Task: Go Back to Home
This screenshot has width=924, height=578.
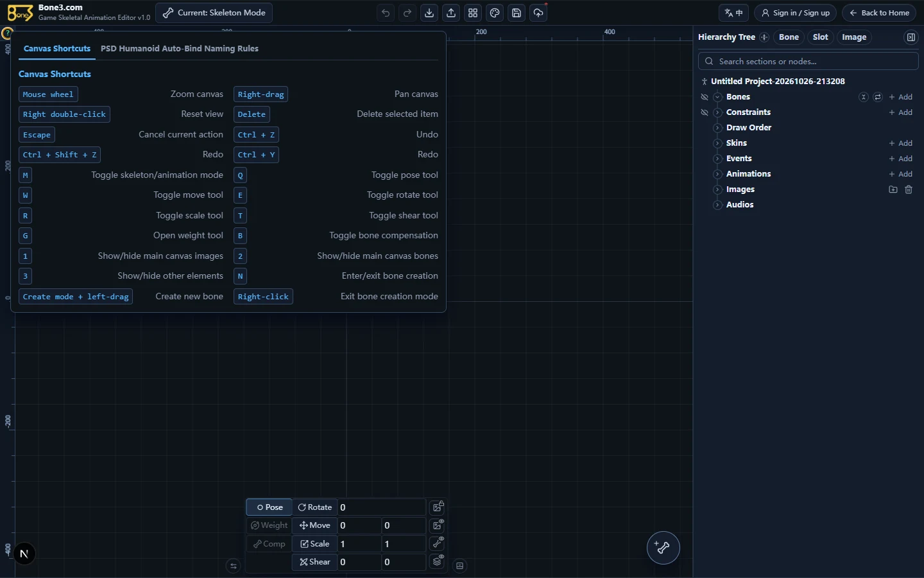Action: pyautogui.click(x=879, y=13)
